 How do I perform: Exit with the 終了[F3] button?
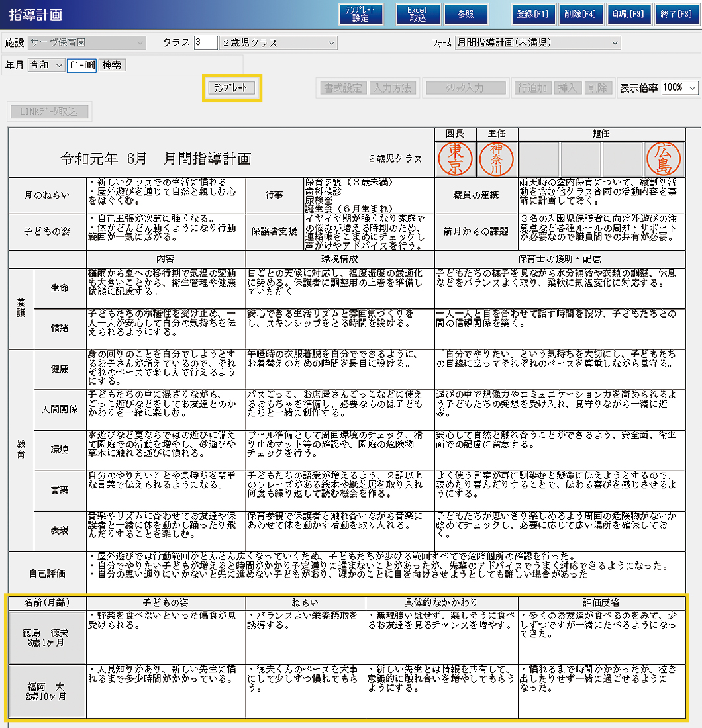[676, 15]
